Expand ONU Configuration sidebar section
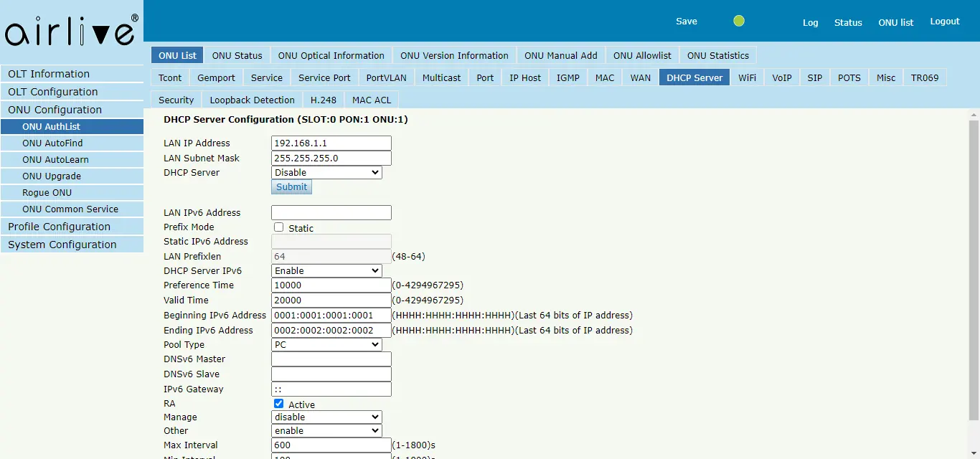980x459 pixels. pyautogui.click(x=72, y=110)
